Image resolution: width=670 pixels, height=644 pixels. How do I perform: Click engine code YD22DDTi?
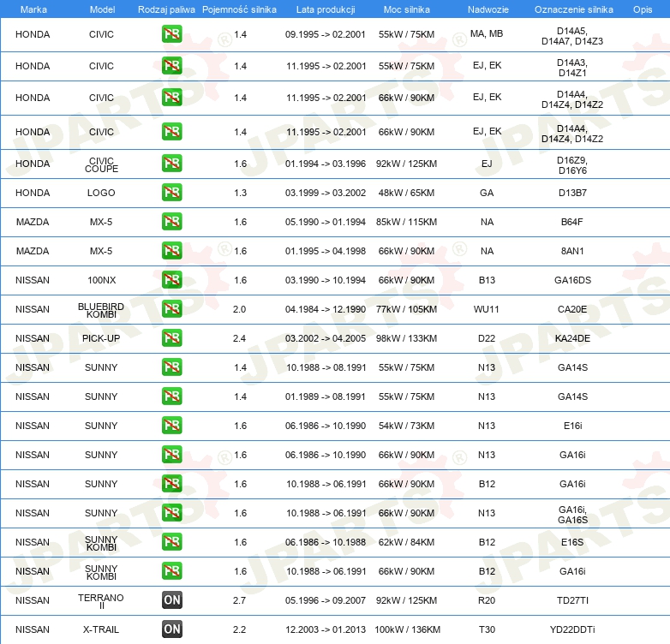(x=572, y=629)
